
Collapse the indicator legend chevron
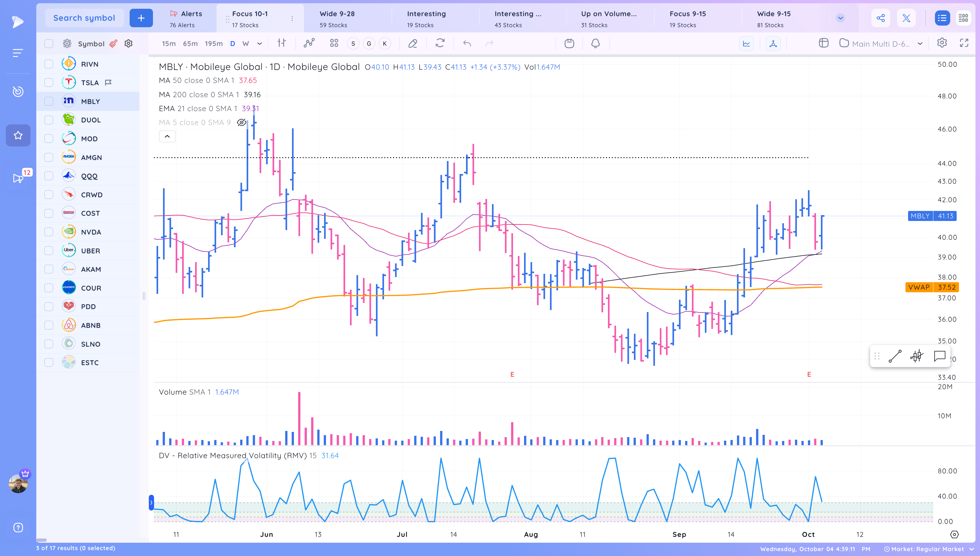point(167,136)
